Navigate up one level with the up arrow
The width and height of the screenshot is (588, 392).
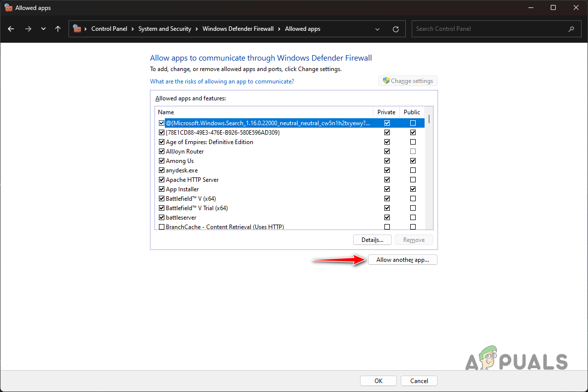(x=58, y=29)
